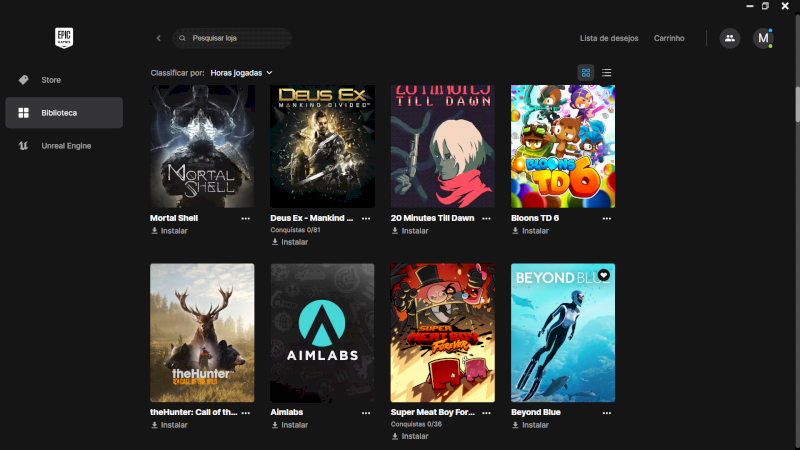Close the Epic Games Launcher window
The height and width of the screenshot is (450, 800).
pyautogui.click(x=785, y=6)
